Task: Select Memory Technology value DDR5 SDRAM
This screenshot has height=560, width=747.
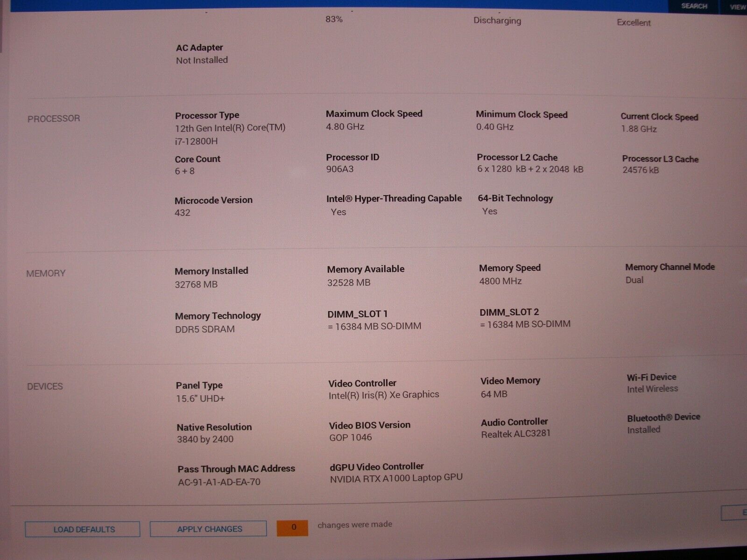Action: [x=205, y=329]
